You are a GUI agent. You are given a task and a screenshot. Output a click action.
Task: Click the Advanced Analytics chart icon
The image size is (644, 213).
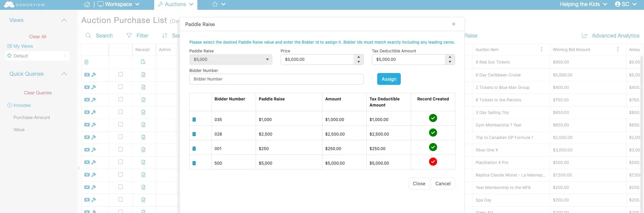click(585, 35)
